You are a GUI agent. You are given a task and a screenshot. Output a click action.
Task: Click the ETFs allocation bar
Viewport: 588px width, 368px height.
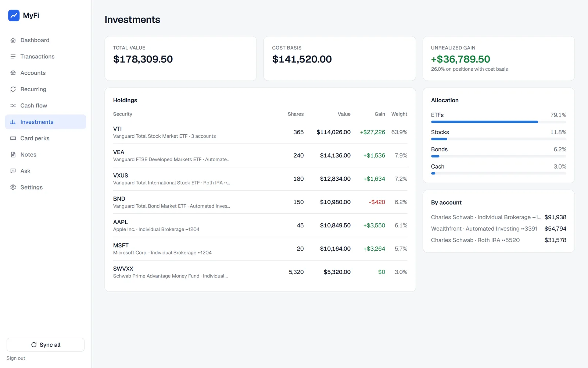pos(499,122)
